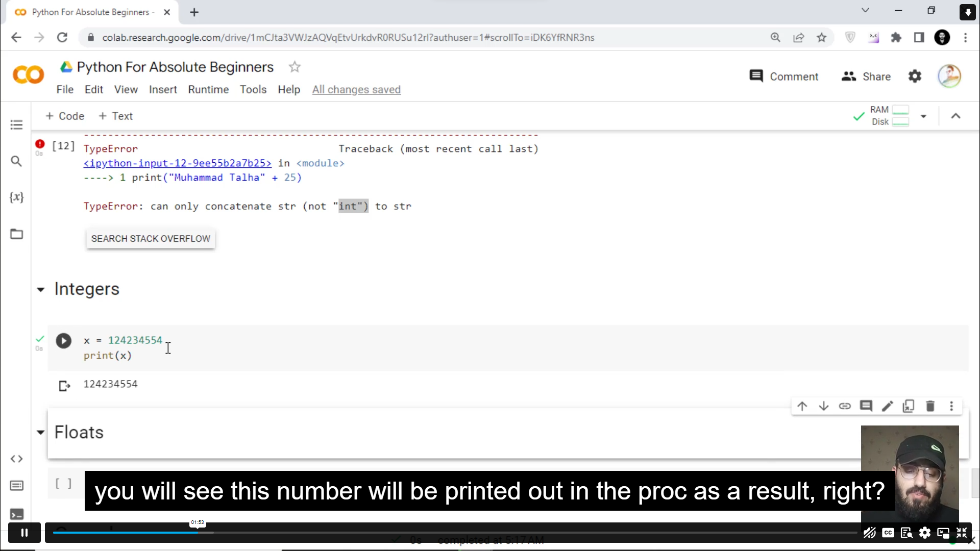Click the move cell up arrow icon
This screenshot has height=551, width=980.
pyautogui.click(x=802, y=406)
